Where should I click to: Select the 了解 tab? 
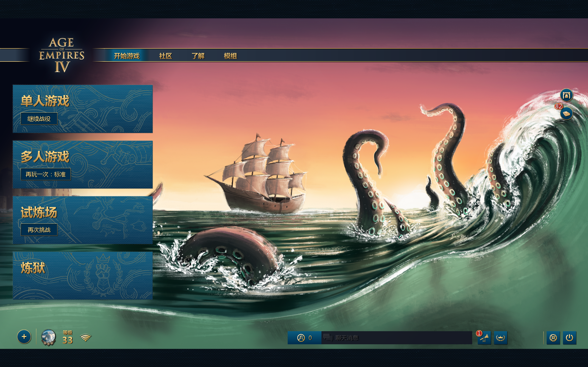click(x=198, y=56)
